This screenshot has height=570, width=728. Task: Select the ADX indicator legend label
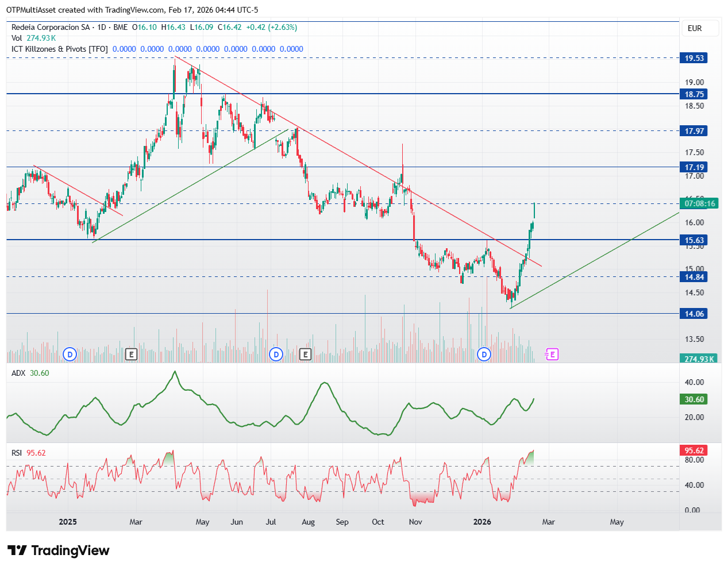(18, 373)
